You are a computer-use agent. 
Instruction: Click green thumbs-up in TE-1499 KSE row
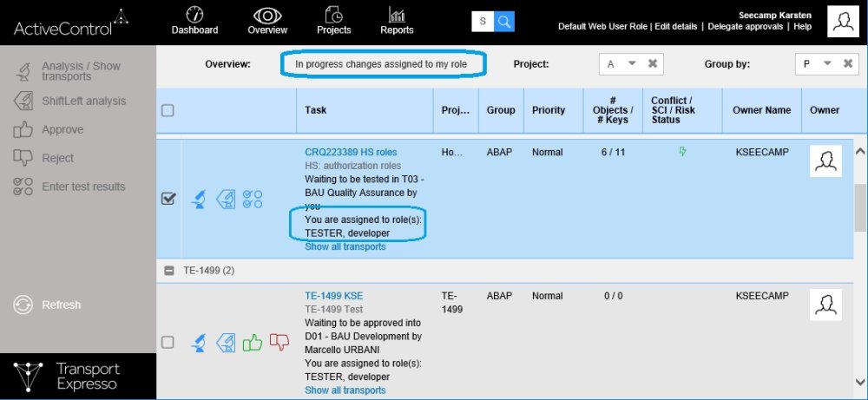pyautogui.click(x=253, y=343)
